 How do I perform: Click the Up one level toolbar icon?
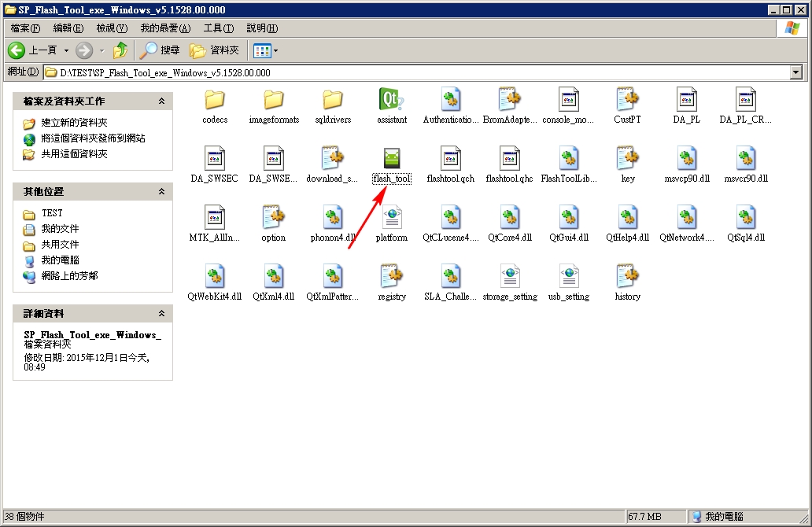coord(120,50)
